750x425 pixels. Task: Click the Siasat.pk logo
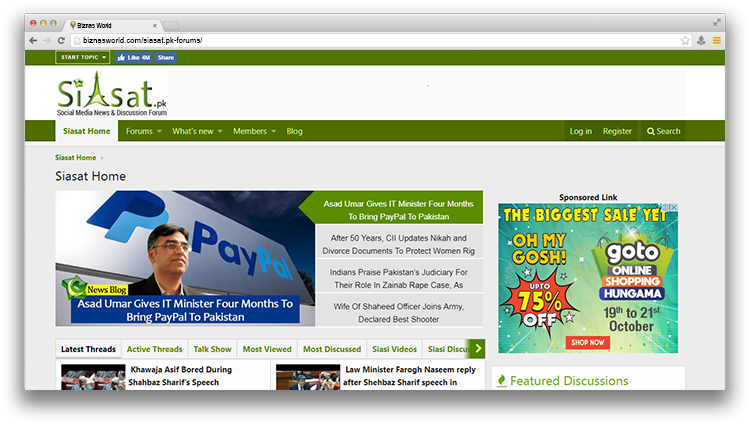coord(111,95)
